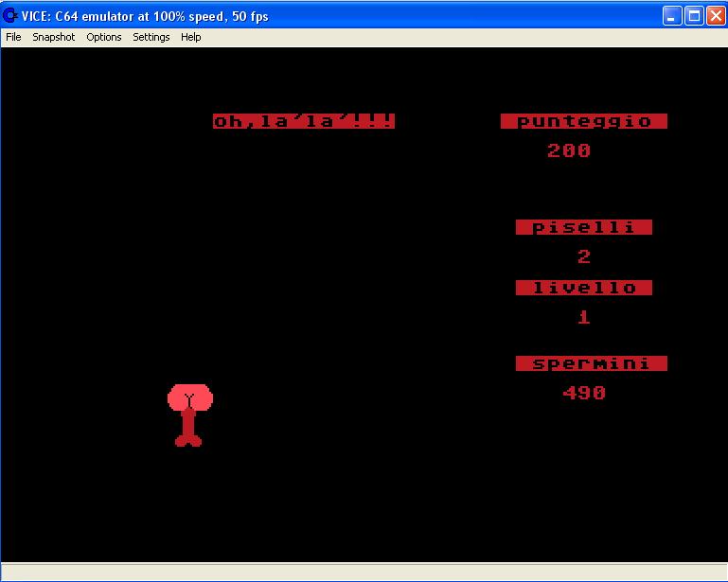Minimize the VICE emulator window
The height and width of the screenshot is (582, 728).
point(672,16)
